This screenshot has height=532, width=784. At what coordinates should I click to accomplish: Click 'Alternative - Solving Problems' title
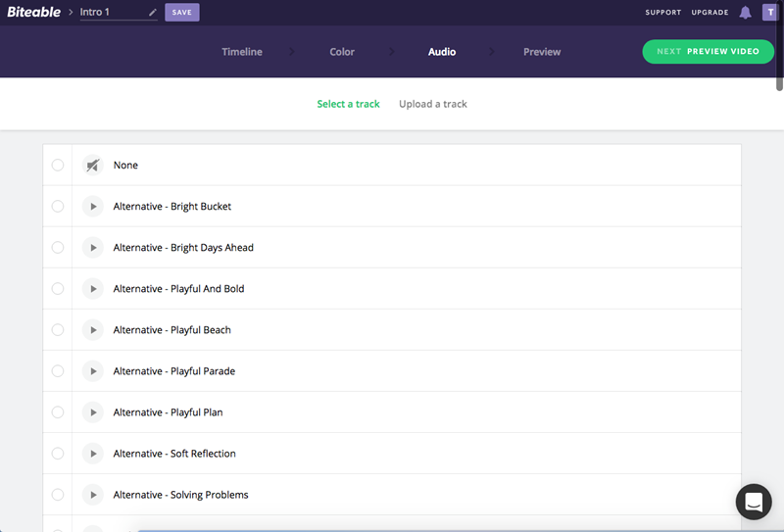coord(181,495)
